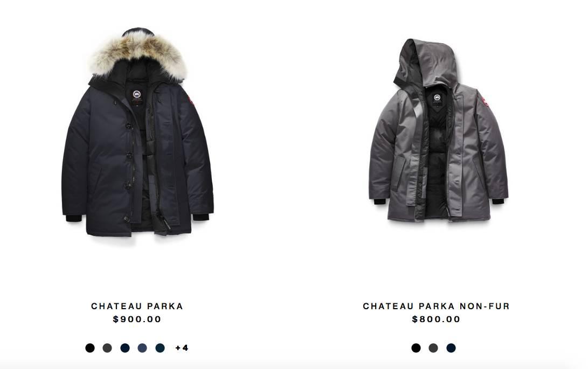
Task: Choose the dark gray swatch under Chateau Parka
Action: point(107,348)
